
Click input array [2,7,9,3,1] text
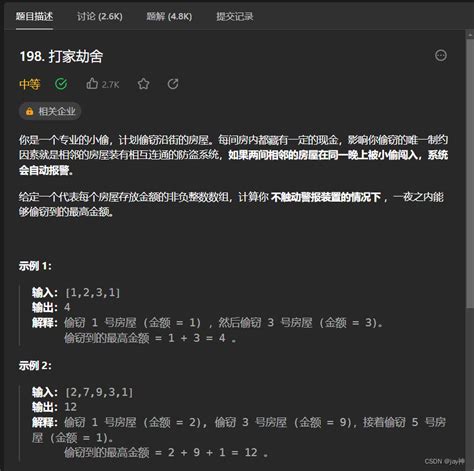(99, 392)
